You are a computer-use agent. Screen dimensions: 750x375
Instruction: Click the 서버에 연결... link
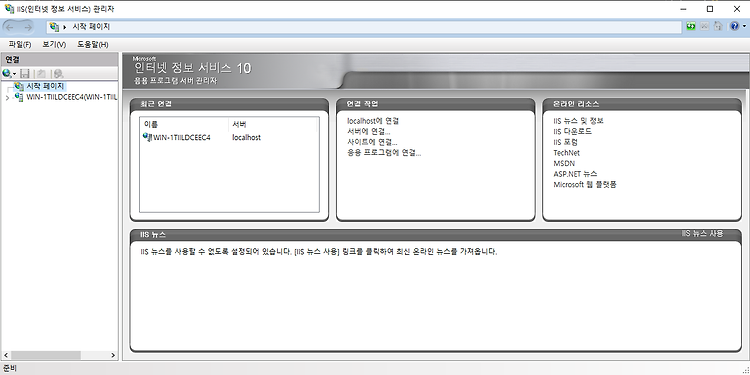(369, 132)
